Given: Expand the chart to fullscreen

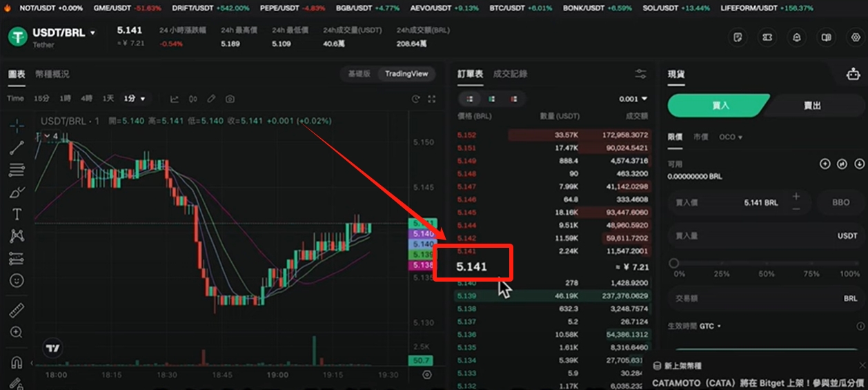Looking at the screenshot, I should pyautogui.click(x=433, y=99).
